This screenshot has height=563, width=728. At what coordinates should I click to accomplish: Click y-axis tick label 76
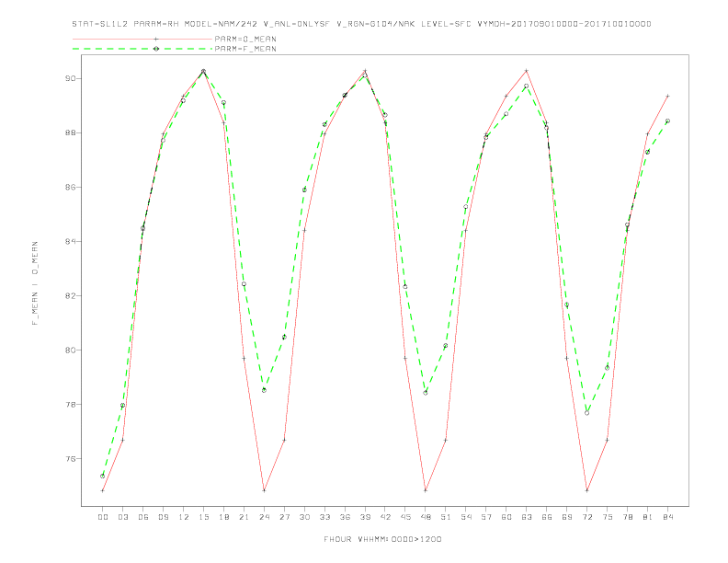point(70,459)
